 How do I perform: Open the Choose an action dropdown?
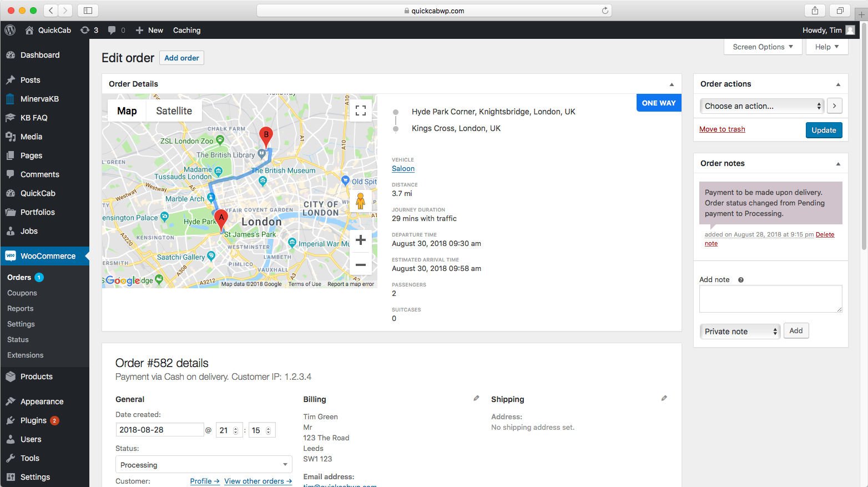pos(763,106)
